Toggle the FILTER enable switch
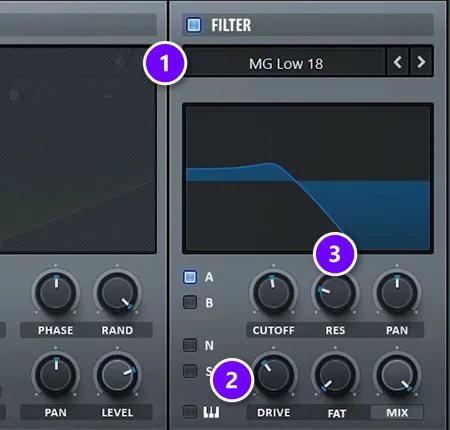The width and height of the screenshot is (450, 430). coord(194,25)
